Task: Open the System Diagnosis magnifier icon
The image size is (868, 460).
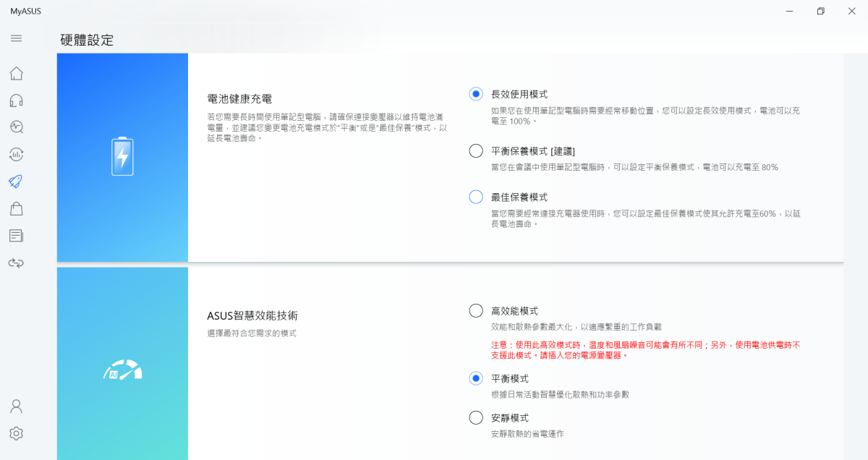Action: click(16, 127)
